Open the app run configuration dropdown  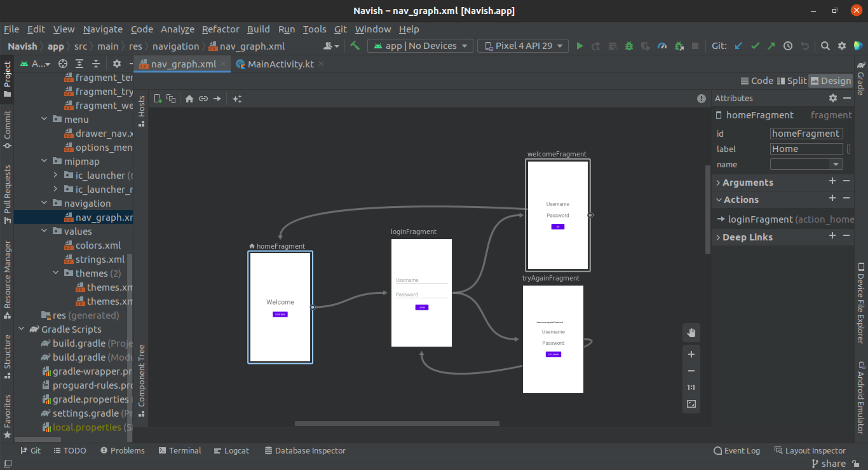pyautogui.click(x=420, y=46)
